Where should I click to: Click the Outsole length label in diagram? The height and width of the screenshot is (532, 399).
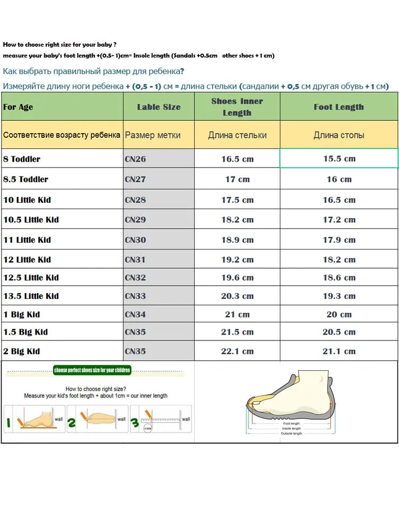pos(291,434)
